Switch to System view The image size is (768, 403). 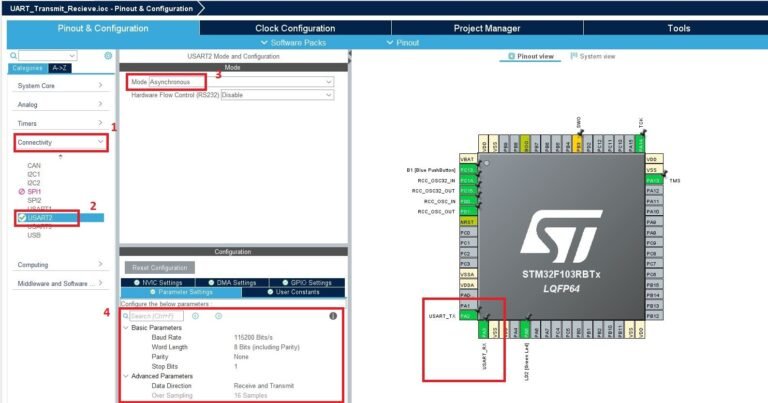tap(596, 57)
